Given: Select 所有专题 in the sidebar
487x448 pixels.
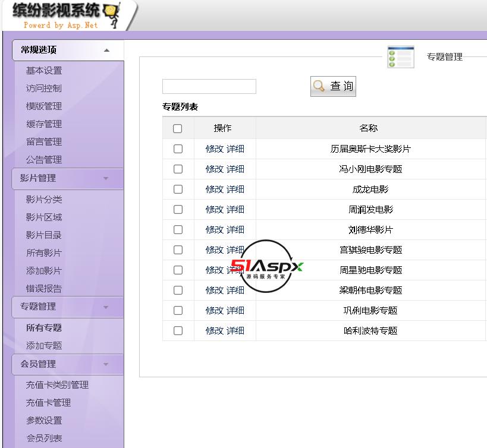Looking at the screenshot, I should pyautogui.click(x=44, y=327).
